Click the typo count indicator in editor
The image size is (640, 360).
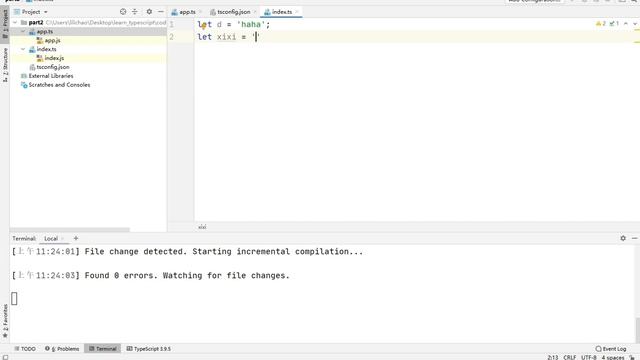coord(614,24)
